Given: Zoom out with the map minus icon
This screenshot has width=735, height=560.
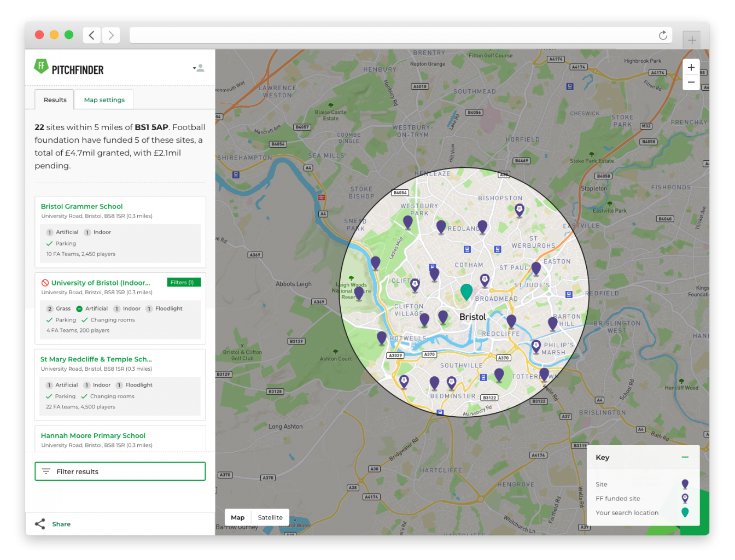Looking at the screenshot, I should [691, 81].
